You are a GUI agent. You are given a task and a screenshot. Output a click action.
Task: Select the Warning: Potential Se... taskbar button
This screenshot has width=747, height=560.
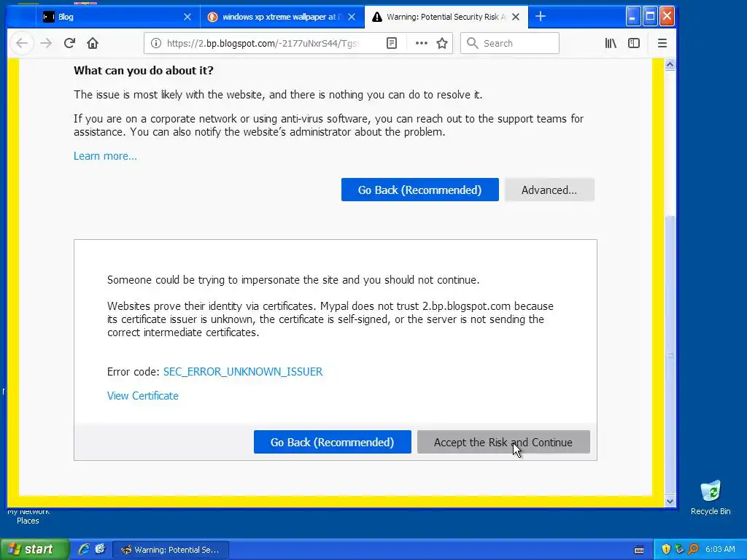(x=171, y=550)
